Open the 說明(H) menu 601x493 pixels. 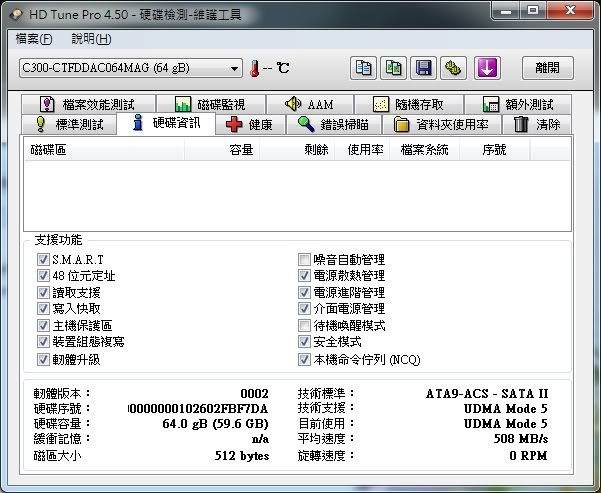[91, 39]
